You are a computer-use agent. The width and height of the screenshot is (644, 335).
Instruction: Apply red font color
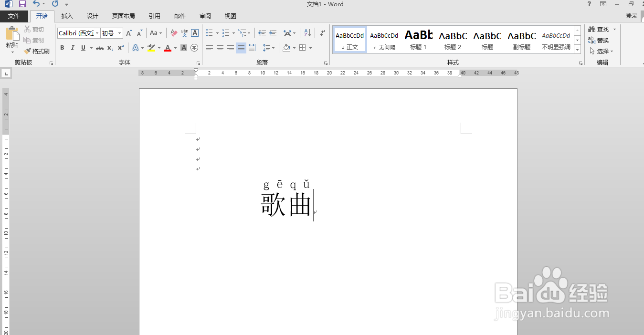[x=167, y=48]
